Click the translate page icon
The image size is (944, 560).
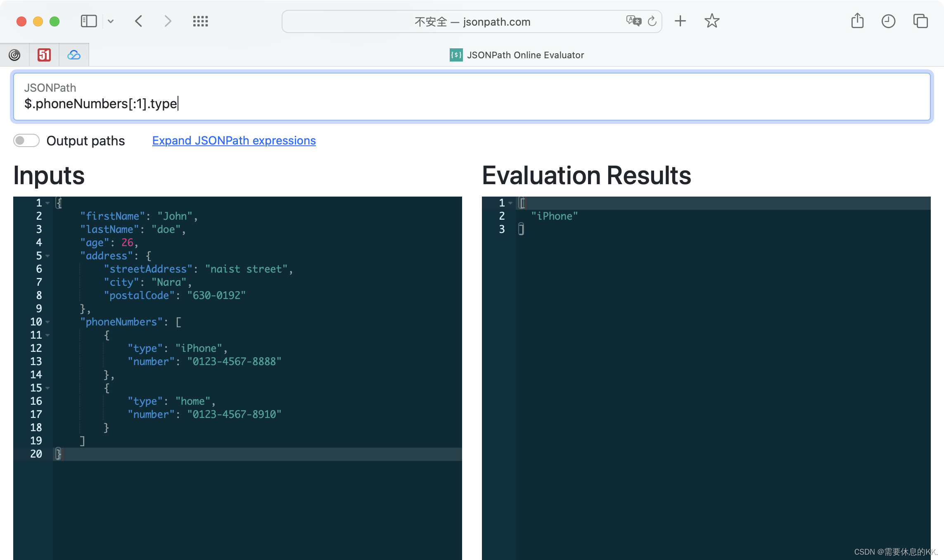[x=633, y=21]
